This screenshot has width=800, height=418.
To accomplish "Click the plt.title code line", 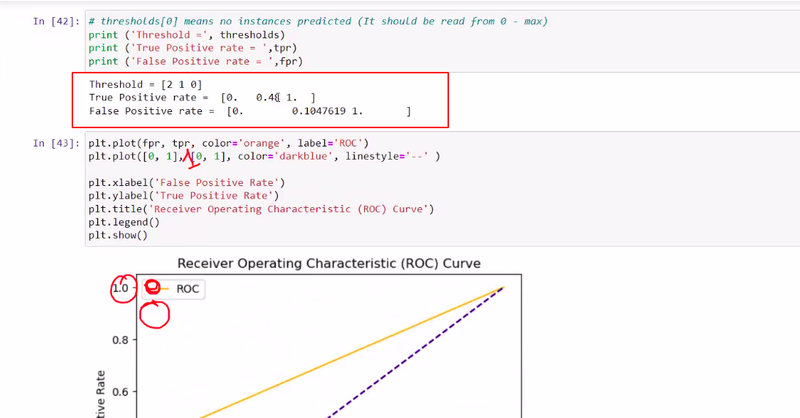I will click(260, 209).
